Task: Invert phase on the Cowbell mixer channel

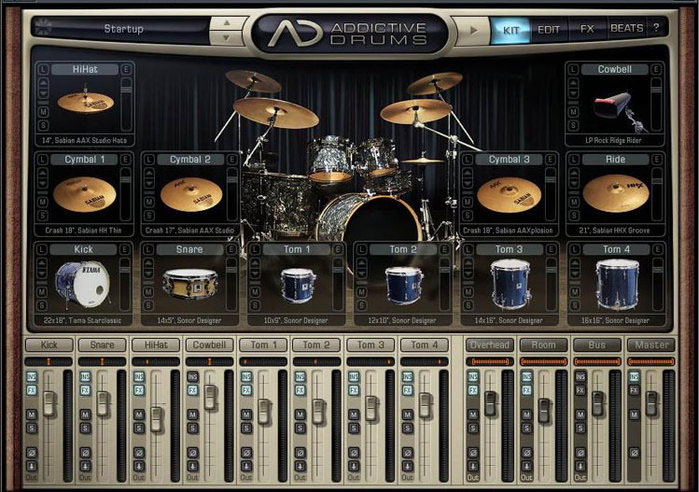Action: [x=193, y=453]
